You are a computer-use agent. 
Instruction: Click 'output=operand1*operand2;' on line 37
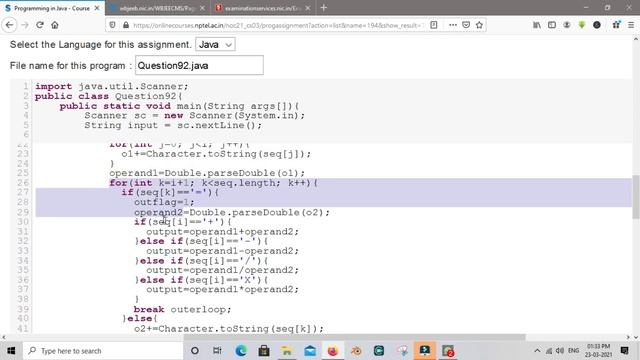222,289
